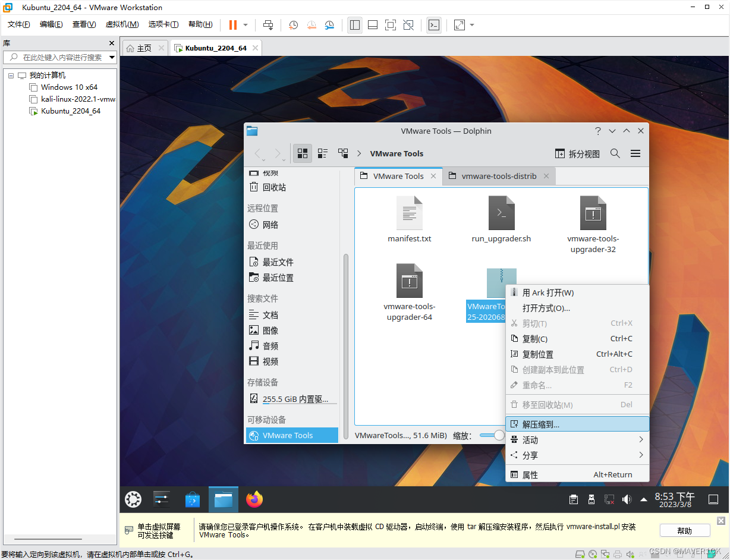Pause the virtual machine with the orange button
Screen dimensions: 730x560
pos(232,25)
